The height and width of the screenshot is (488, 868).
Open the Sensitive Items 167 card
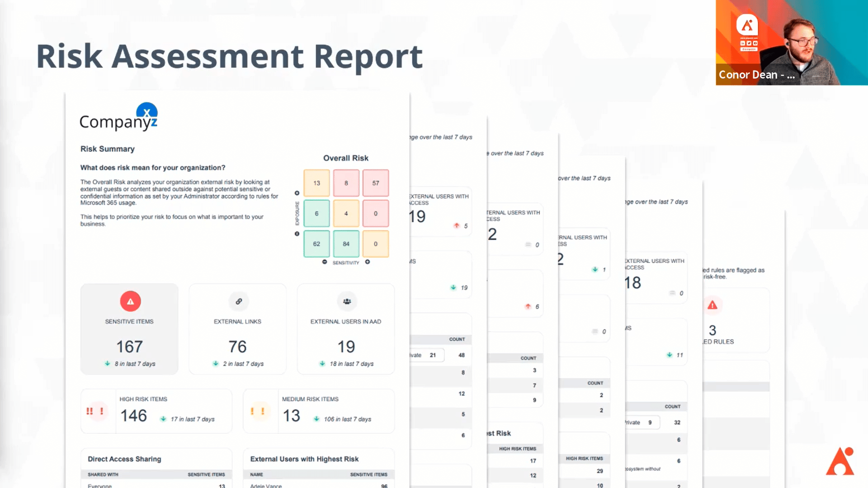[x=129, y=329]
